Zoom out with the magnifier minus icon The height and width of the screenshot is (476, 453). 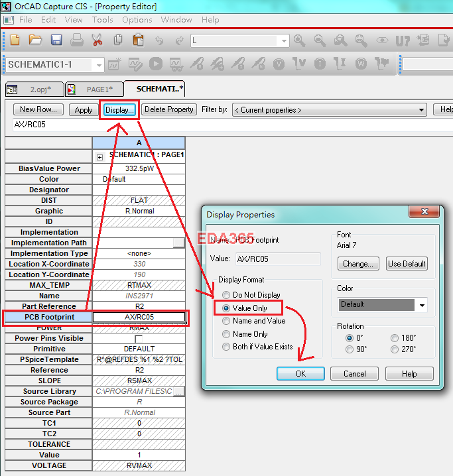coord(320,40)
